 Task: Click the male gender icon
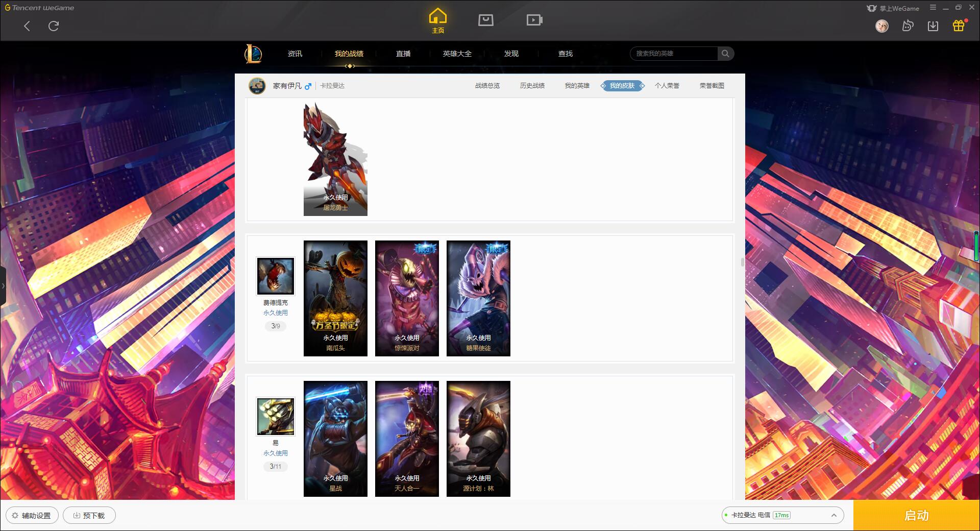(x=308, y=86)
